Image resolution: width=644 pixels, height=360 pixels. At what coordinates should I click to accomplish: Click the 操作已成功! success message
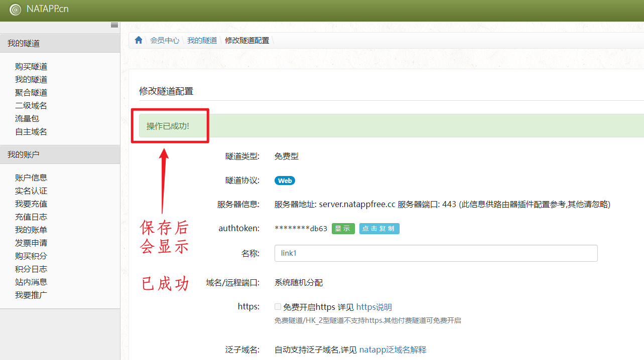[168, 126]
